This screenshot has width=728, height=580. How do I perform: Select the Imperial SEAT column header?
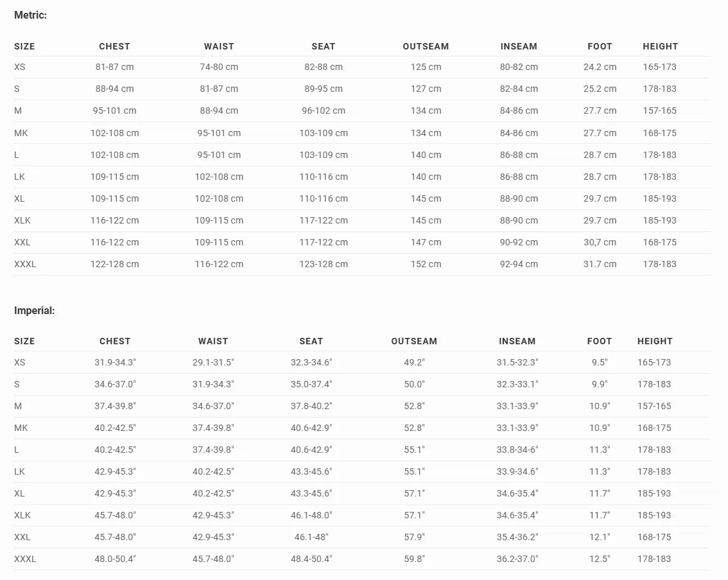coord(311,341)
